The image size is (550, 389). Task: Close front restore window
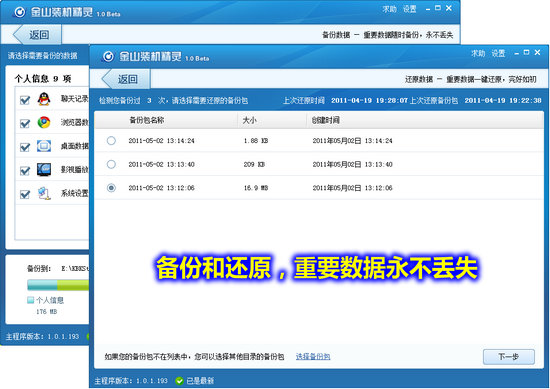click(537, 52)
